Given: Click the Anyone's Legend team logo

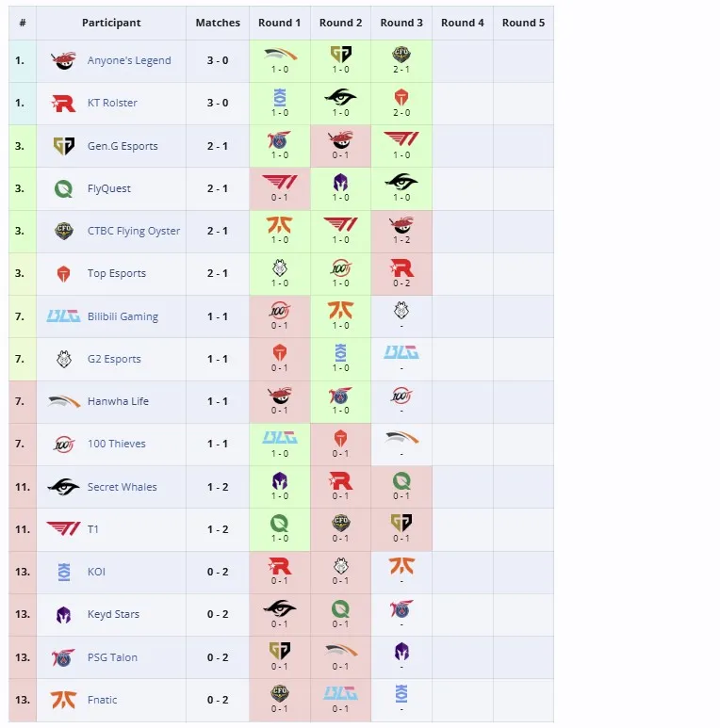Looking at the screenshot, I should pyautogui.click(x=64, y=60).
